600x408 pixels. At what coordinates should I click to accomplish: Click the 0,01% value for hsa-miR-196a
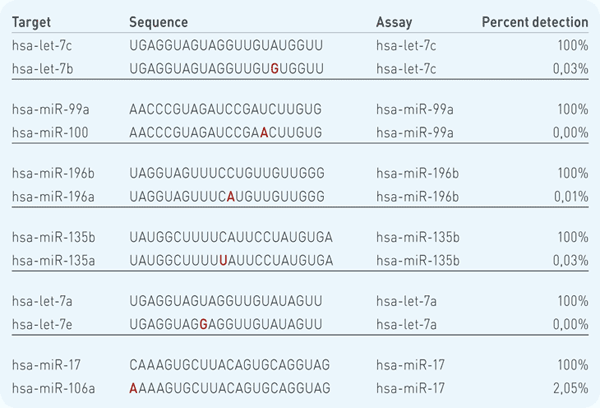point(571,197)
